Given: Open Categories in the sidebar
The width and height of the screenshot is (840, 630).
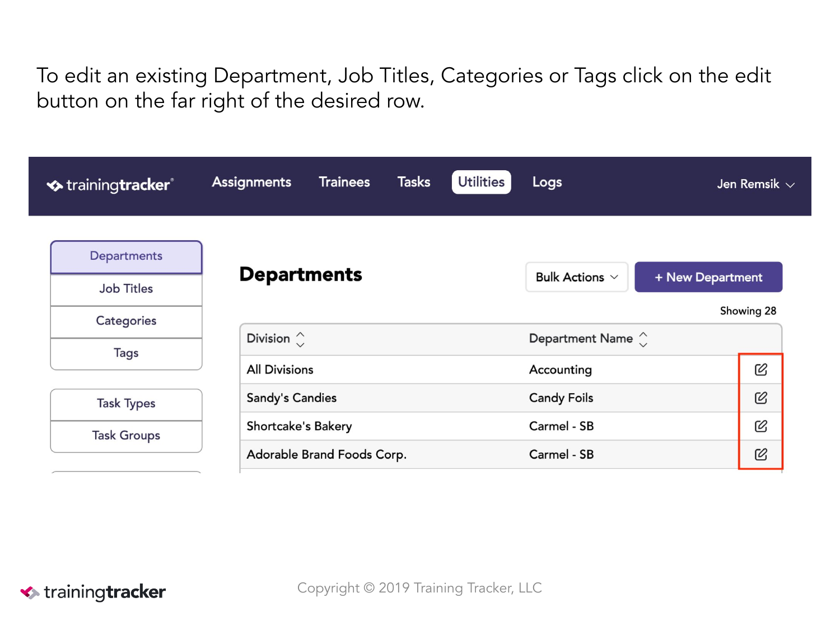Looking at the screenshot, I should [126, 321].
